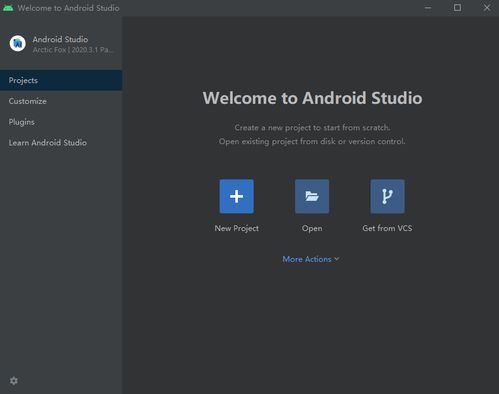The image size is (499, 394).
Task: Close the Welcome to Android Studio window
Action: (x=487, y=8)
